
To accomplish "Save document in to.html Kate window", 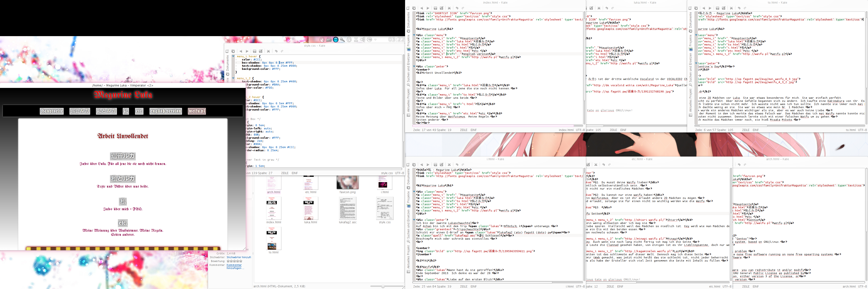I will click(x=717, y=8).
